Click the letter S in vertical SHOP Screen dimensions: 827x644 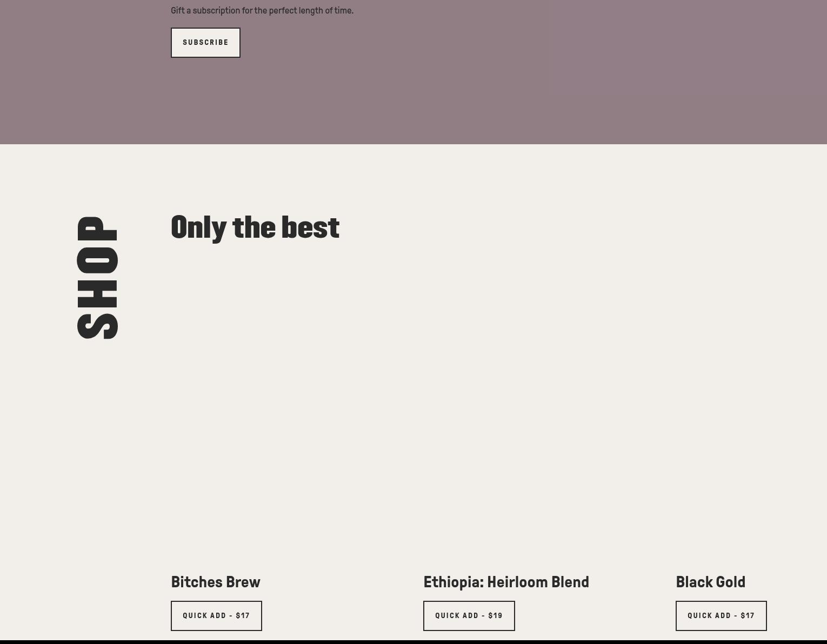pyautogui.click(x=97, y=326)
